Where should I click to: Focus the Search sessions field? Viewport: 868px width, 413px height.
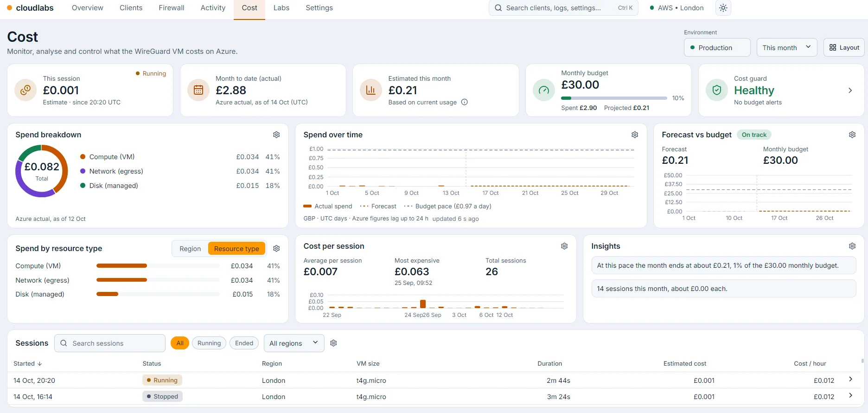point(110,343)
